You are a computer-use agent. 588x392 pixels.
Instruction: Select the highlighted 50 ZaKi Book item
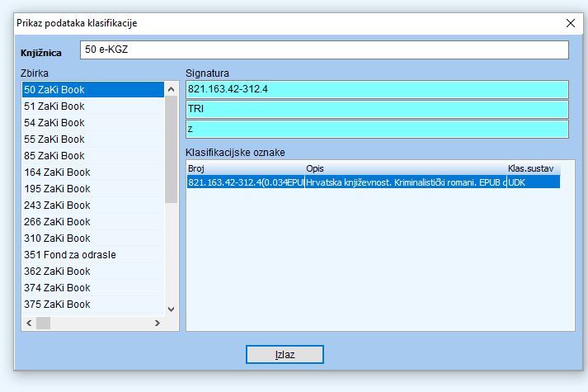tap(93, 89)
